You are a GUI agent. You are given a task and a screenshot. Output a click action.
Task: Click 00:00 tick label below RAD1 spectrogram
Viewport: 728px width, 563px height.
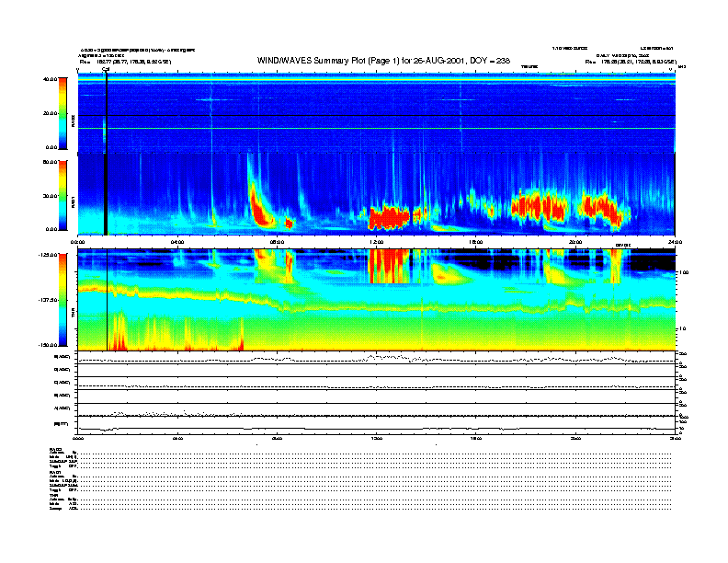point(77,242)
